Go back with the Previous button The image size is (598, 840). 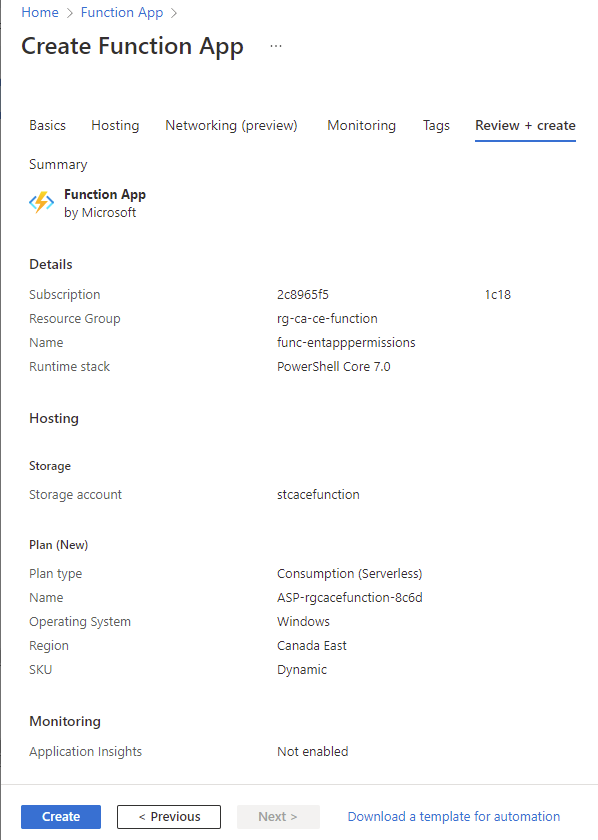[169, 816]
